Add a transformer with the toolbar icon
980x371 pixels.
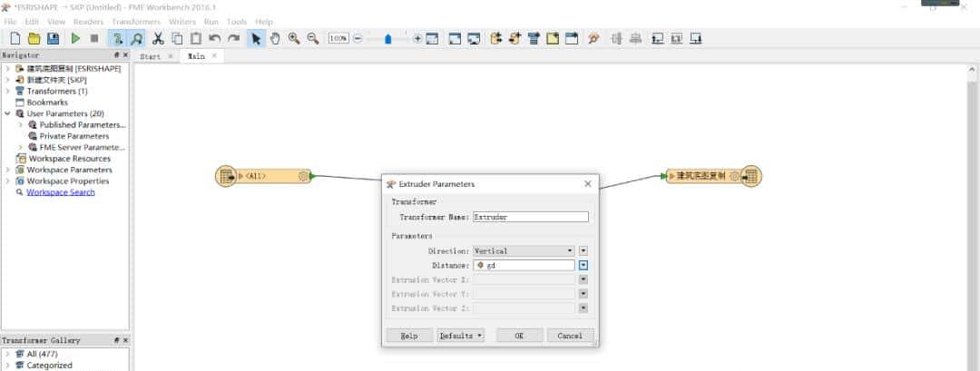[x=534, y=39]
